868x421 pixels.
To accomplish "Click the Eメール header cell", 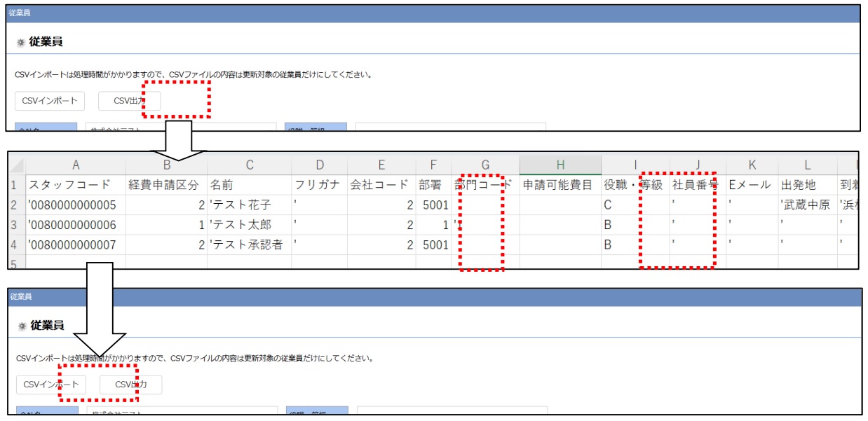I will click(x=752, y=185).
